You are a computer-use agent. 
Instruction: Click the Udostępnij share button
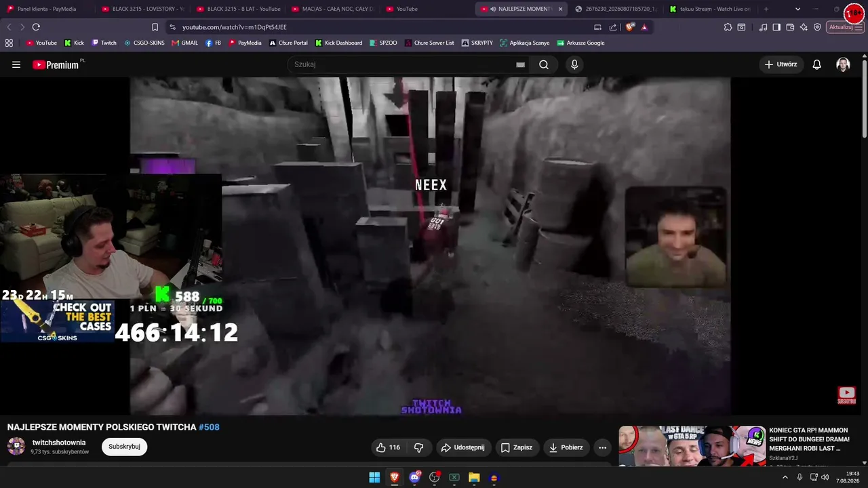(x=463, y=447)
